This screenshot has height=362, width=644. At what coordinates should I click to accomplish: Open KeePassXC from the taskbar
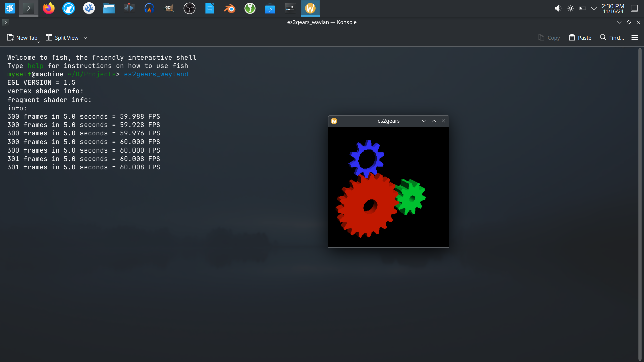[x=250, y=8]
